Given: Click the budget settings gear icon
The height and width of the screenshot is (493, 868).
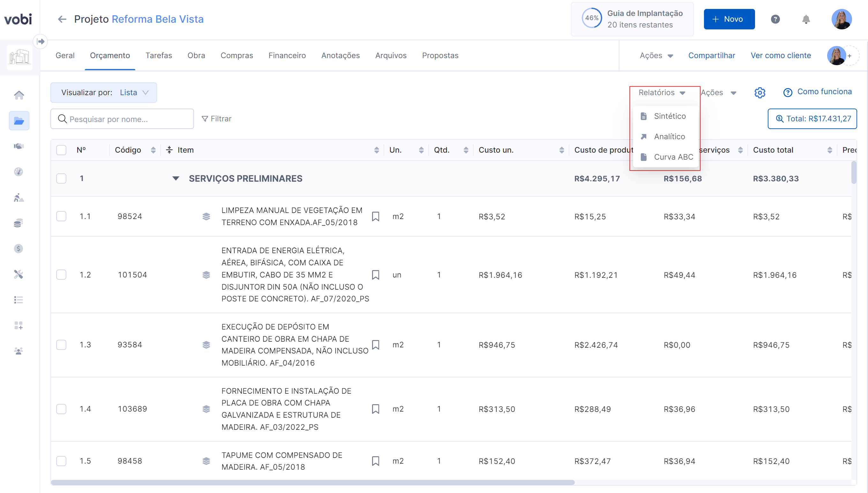Looking at the screenshot, I should [759, 93].
